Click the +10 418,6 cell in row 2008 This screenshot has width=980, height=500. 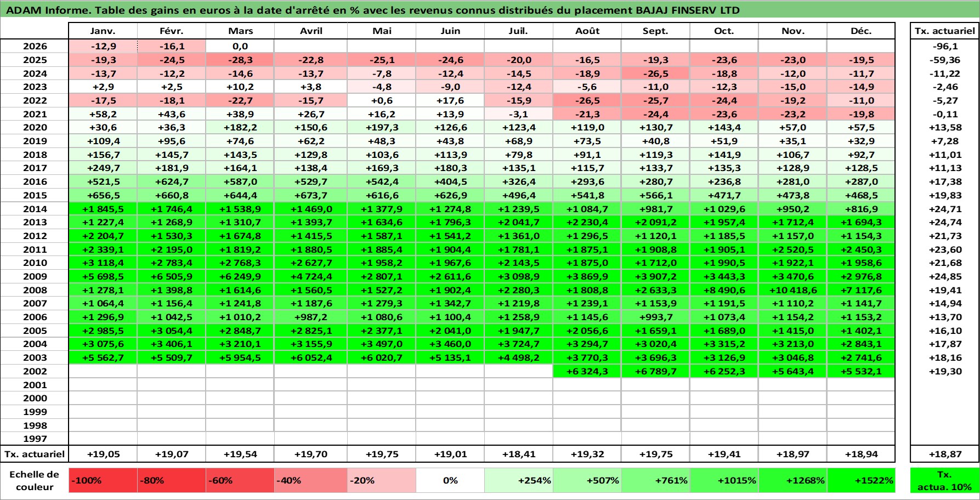pos(792,290)
